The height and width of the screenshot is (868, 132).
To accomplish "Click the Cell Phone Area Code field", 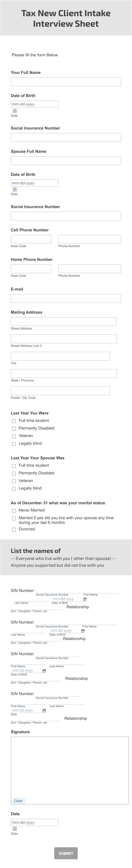I will coord(31,239).
